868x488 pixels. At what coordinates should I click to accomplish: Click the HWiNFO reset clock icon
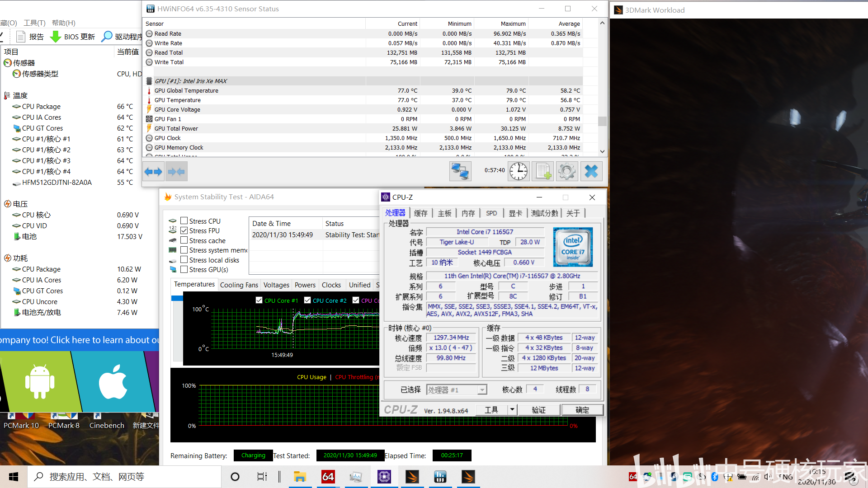click(519, 171)
